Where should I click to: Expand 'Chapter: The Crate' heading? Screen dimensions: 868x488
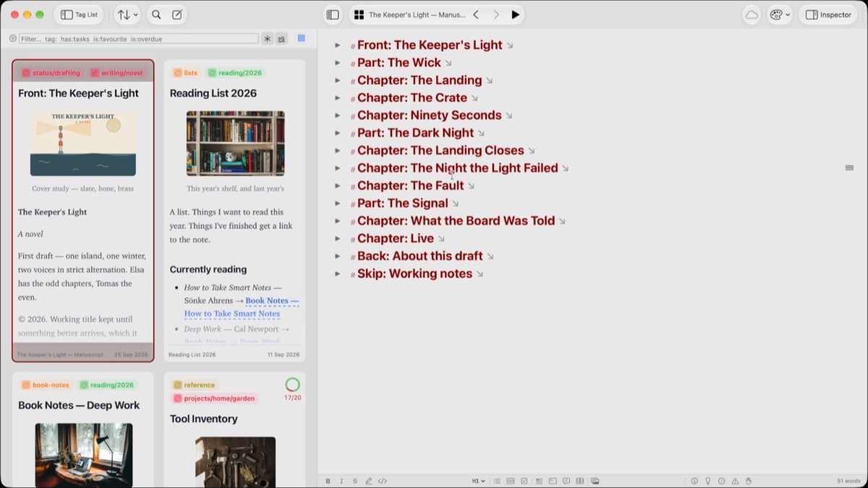337,98
